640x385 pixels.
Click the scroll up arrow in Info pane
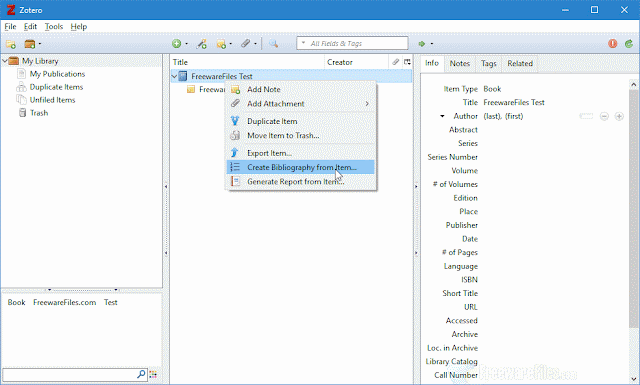pyautogui.click(x=633, y=85)
